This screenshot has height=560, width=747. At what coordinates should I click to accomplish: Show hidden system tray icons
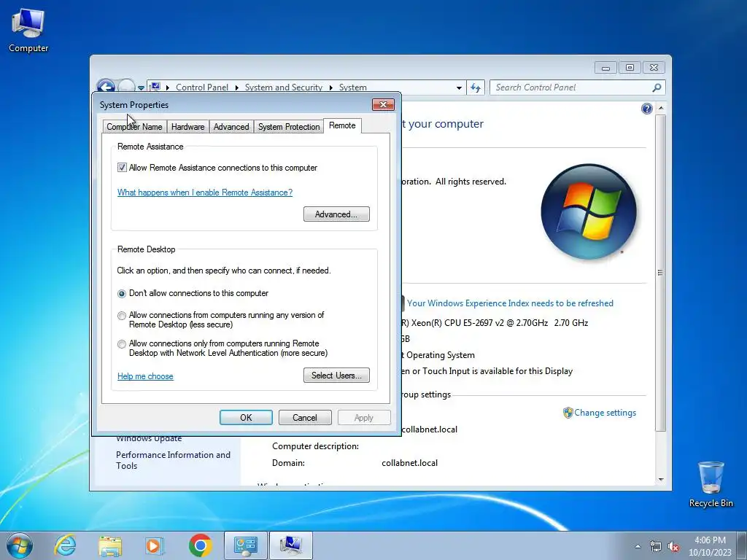638,547
